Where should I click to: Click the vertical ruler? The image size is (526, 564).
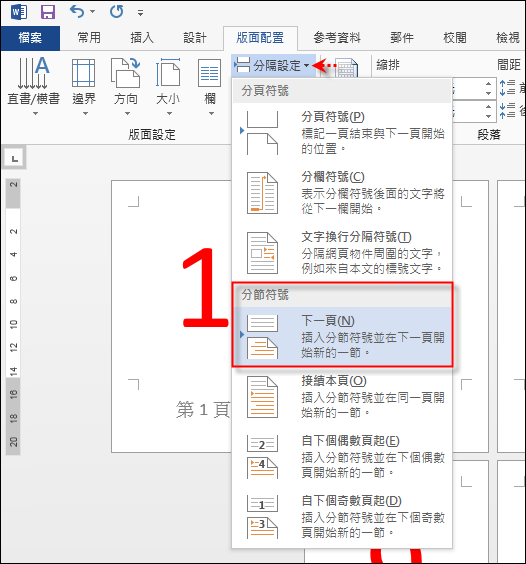pos(13,317)
